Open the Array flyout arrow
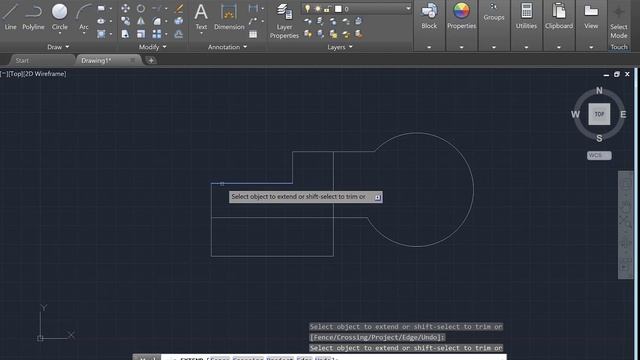The height and width of the screenshot is (360, 640). point(166,34)
